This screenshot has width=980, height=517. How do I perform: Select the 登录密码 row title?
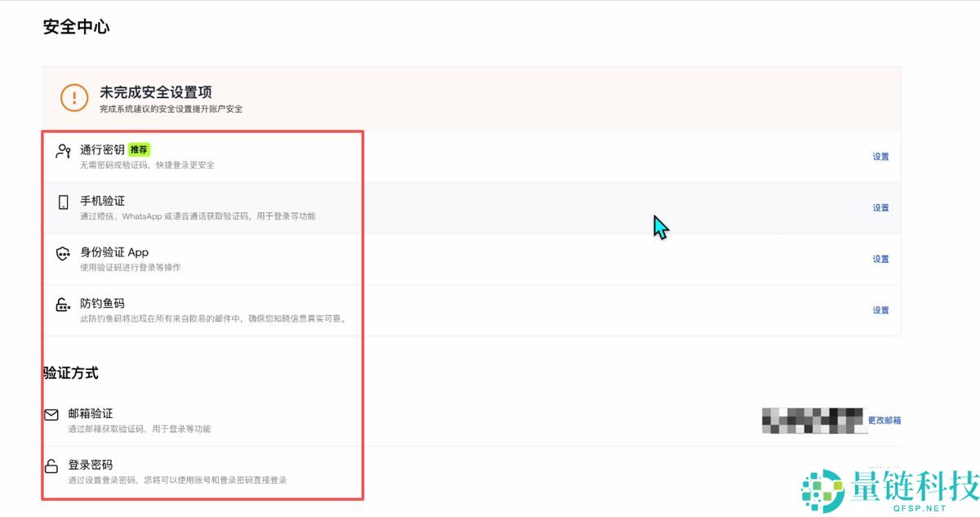click(x=91, y=466)
